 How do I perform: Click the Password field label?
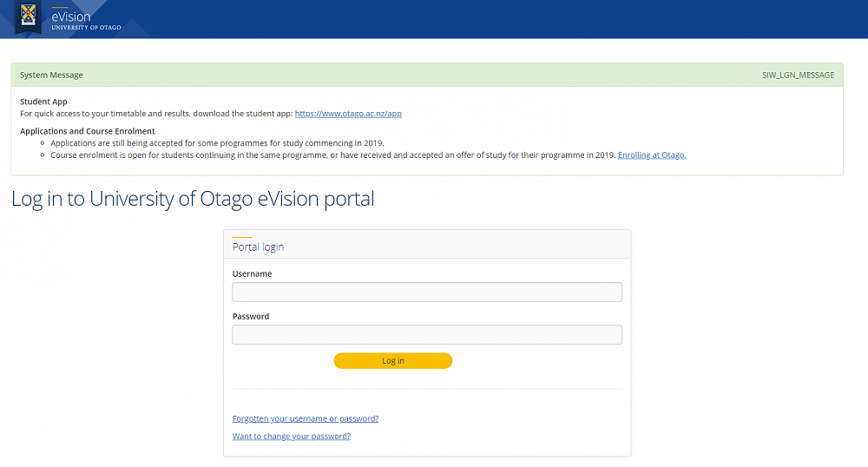(251, 316)
